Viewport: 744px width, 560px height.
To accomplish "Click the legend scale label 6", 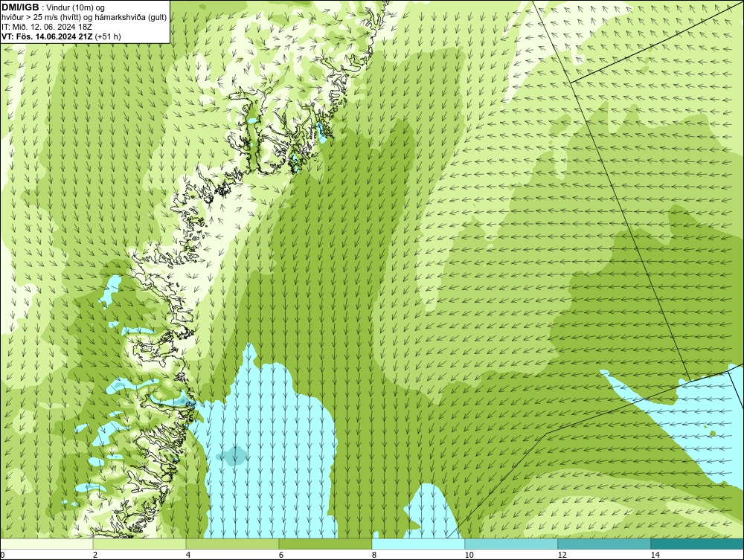I will [281, 556].
